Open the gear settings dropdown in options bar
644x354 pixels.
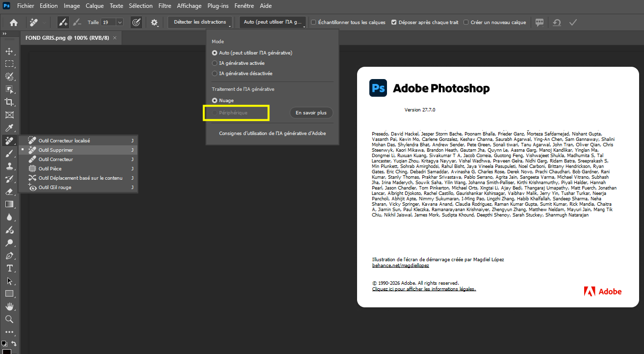pos(155,22)
